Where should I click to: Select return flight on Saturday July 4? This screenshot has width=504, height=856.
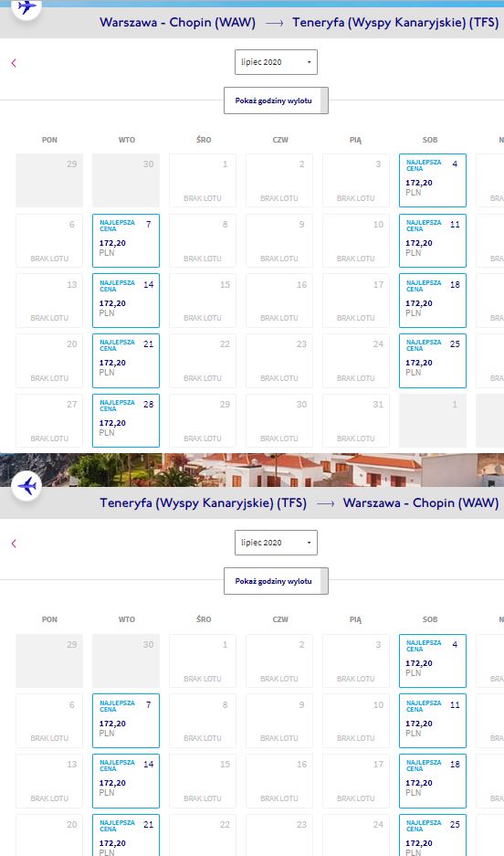coord(433,661)
